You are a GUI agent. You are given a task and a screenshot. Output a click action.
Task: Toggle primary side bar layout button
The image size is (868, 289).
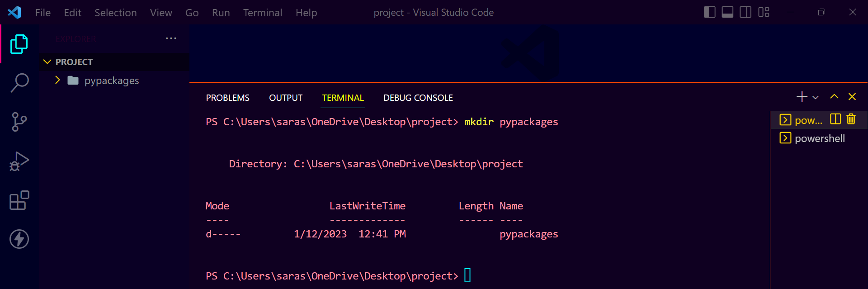710,12
